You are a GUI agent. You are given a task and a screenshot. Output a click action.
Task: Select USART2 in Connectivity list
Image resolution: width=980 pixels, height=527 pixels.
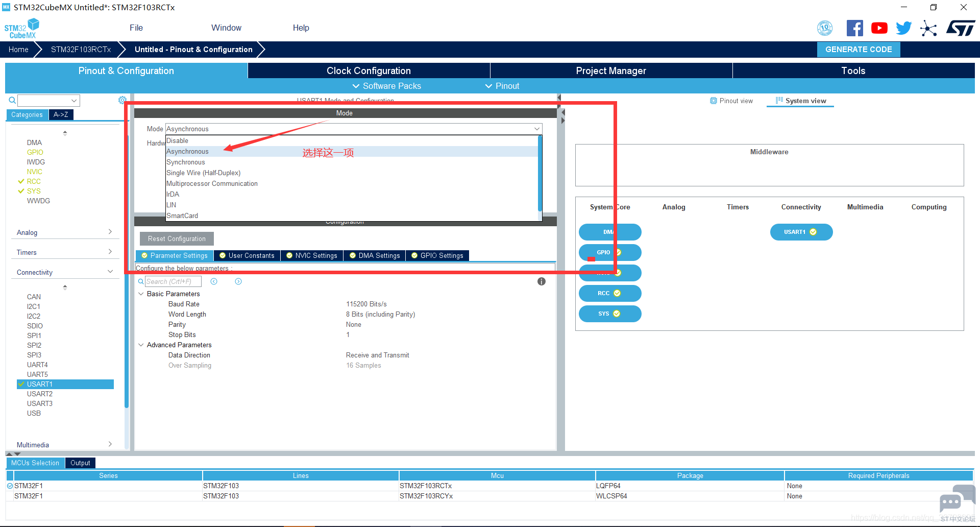[x=40, y=394]
